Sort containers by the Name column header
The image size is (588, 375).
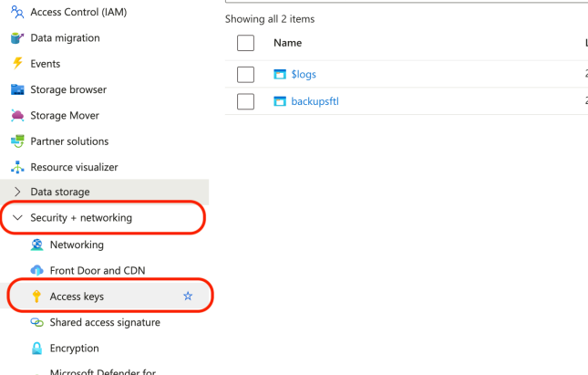[x=287, y=43]
